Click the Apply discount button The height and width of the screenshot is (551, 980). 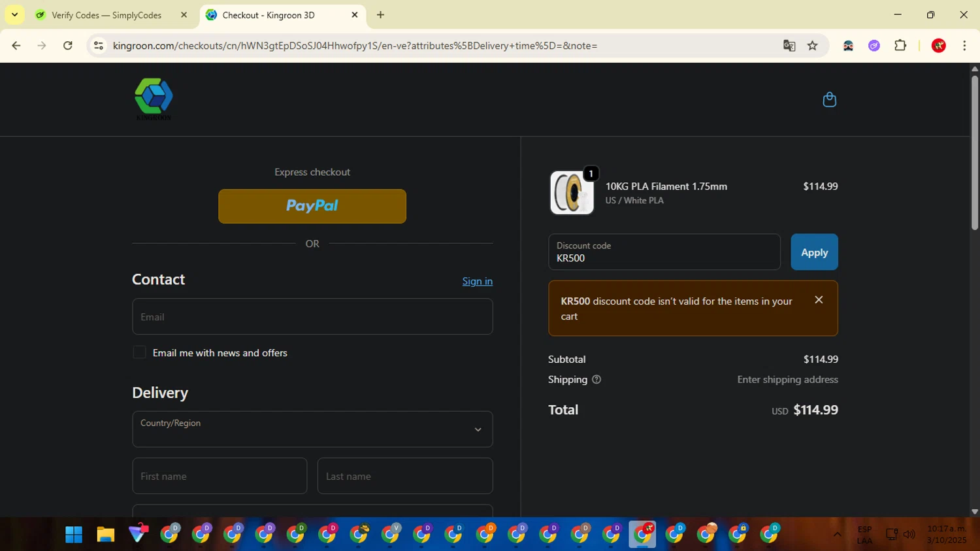click(814, 252)
